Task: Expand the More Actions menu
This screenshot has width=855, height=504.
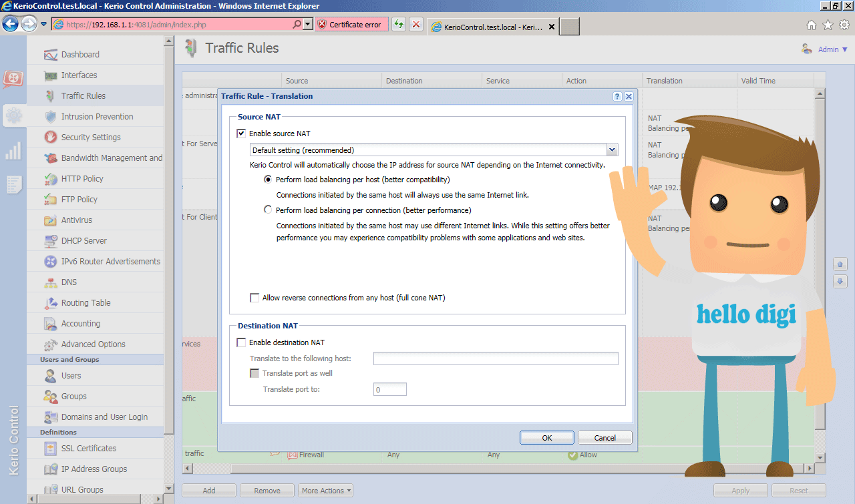Action: 325,491
